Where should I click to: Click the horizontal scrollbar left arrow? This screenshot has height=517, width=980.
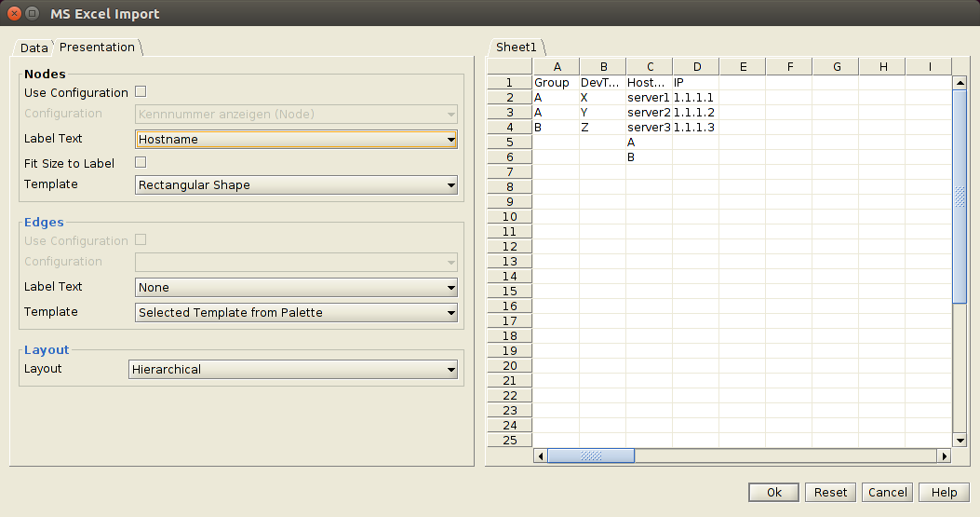541,456
